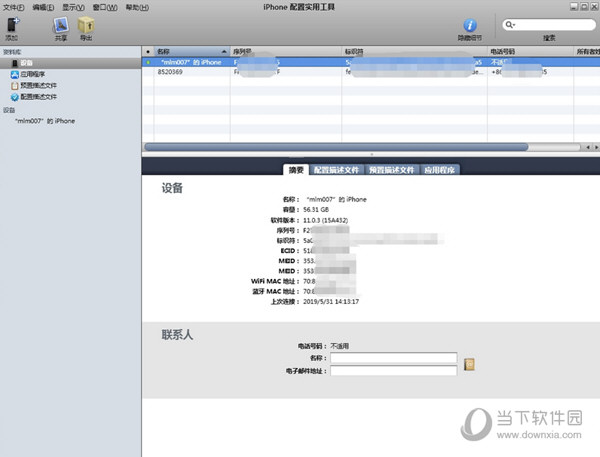Click the scroll left arrow of the table
The height and width of the screenshot is (457, 600).
point(587,147)
